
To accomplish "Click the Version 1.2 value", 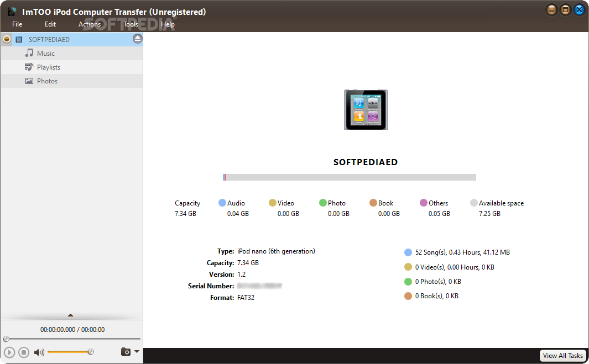I will pos(241,275).
